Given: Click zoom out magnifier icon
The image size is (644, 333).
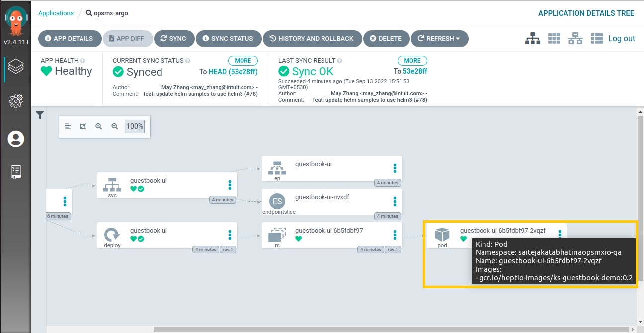Looking at the screenshot, I should (x=115, y=127).
